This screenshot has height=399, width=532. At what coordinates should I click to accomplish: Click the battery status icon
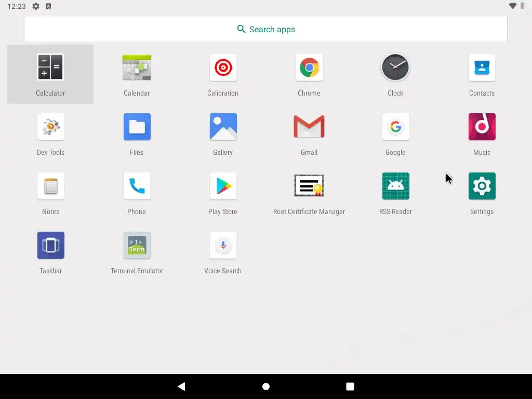coord(522,6)
